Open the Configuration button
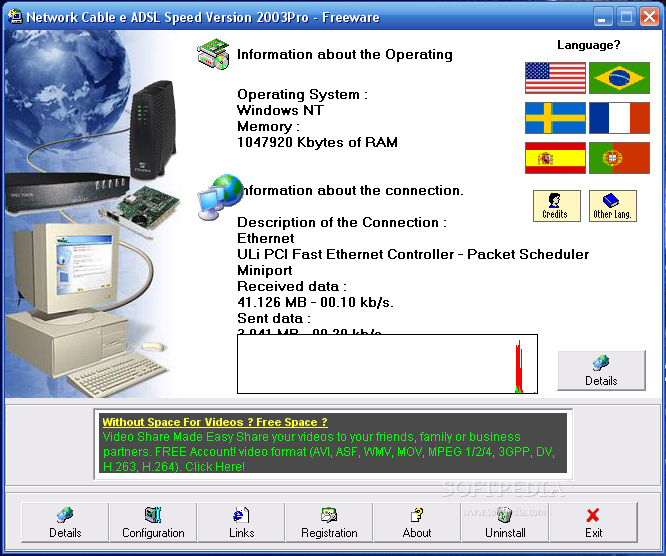 tap(153, 522)
